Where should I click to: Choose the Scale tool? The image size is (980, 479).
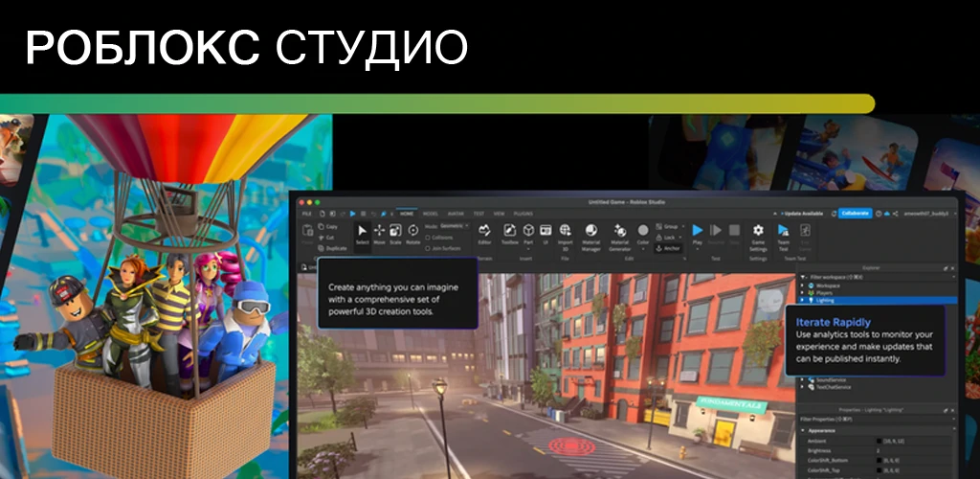395,235
